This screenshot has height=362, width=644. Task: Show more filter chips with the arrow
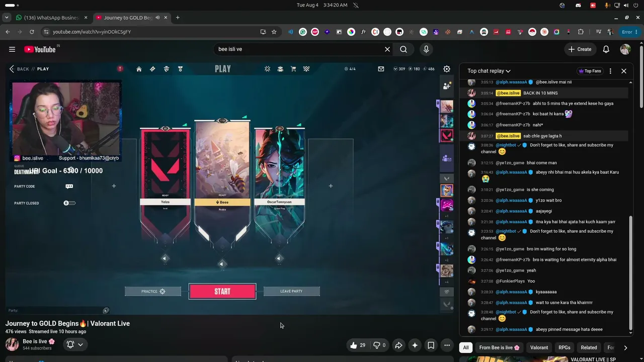click(x=625, y=347)
